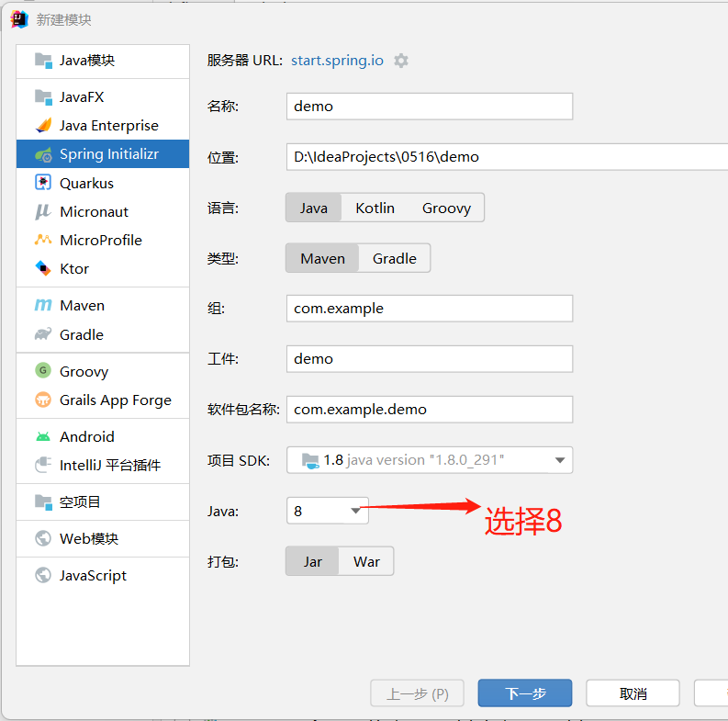Select 空项目 label in list

coord(79,502)
